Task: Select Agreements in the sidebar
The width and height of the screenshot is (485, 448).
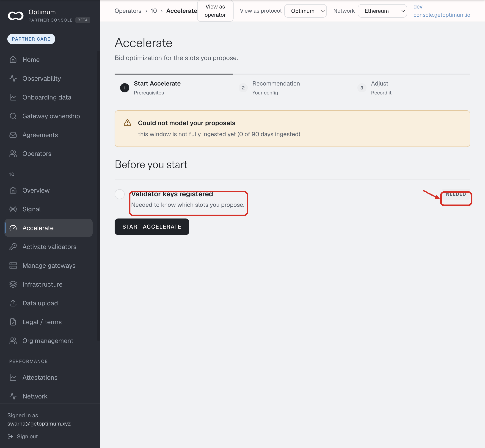Action: click(x=48, y=135)
